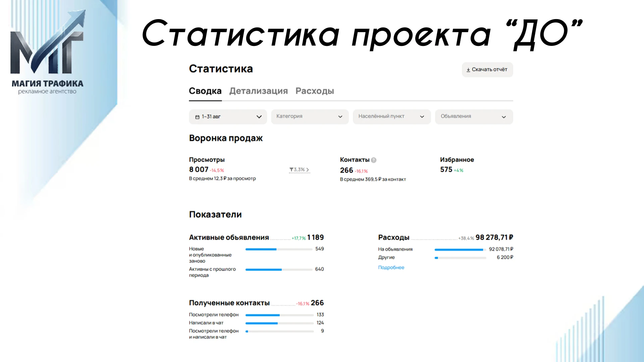
Task: Open the Детализация tab
Action: point(259,91)
